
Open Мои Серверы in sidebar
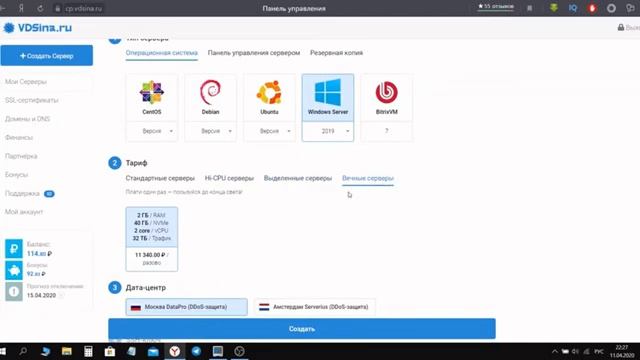tap(26, 82)
